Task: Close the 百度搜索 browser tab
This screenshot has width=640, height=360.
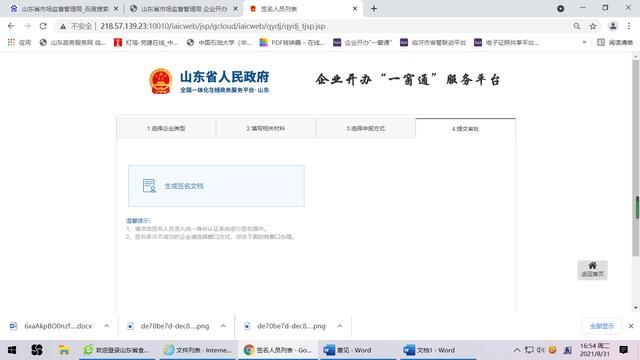Action: tap(116, 9)
